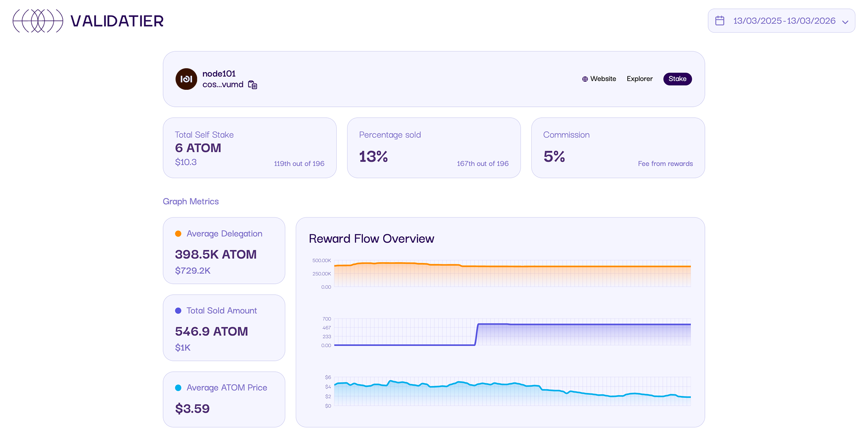
Task: Click the Stake button
Action: pos(677,79)
